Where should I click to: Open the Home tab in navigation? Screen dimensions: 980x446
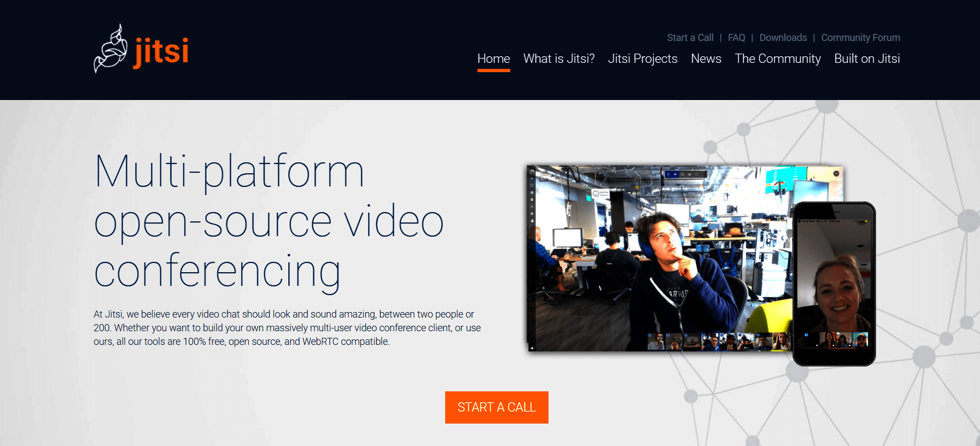tap(493, 58)
